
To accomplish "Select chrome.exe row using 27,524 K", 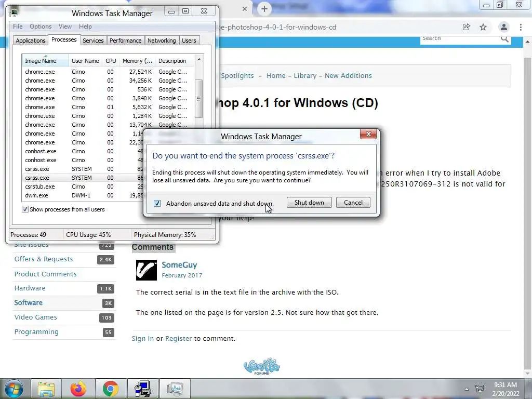I will pos(108,72).
